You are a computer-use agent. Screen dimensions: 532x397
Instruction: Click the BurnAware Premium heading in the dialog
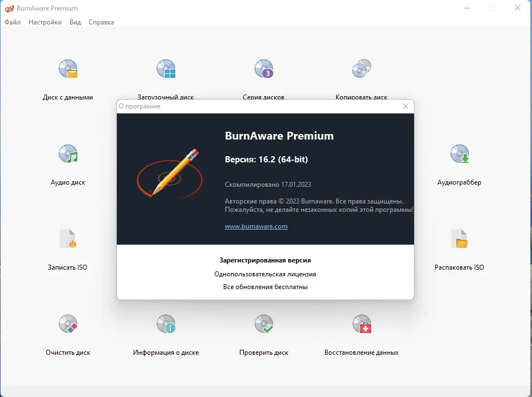[279, 136]
